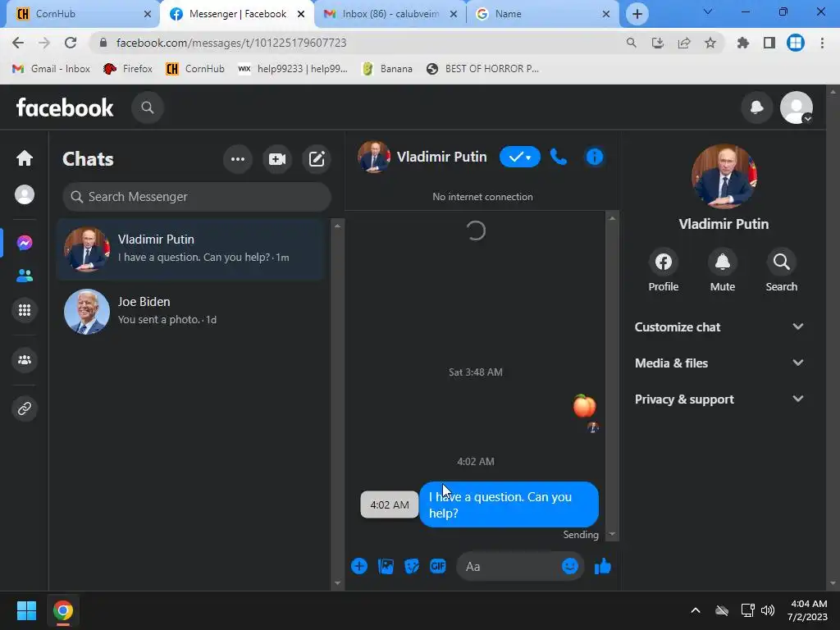This screenshot has height=630, width=840.
Task: Open the Vladimir Putin chat row
Action: coord(192,249)
